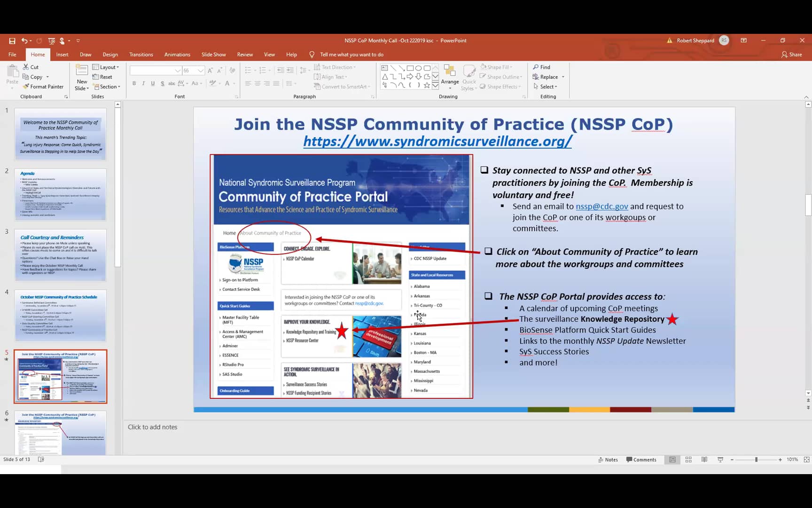Switch to the Animations tab
The height and width of the screenshot is (508, 812).
(x=177, y=55)
